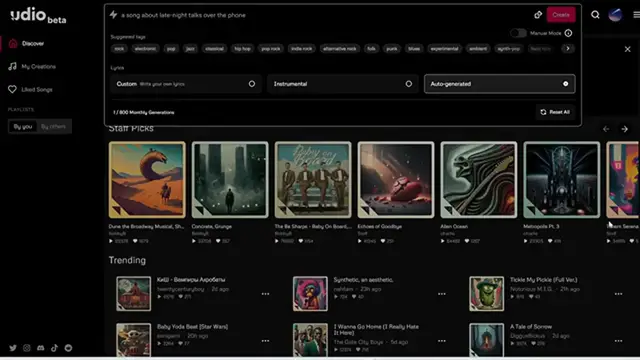Viewport: 640px width, 360px height.
Task: Go to My Creations
Action: [x=38, y=66]
